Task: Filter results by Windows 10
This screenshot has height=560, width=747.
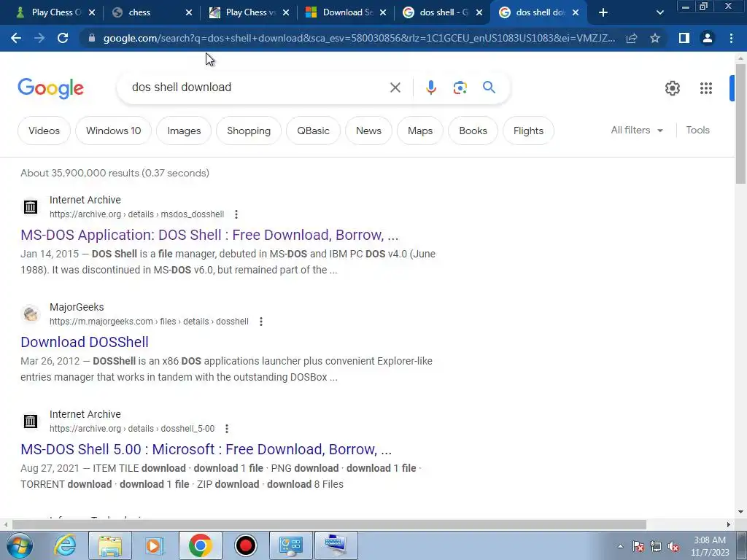Action: tap(113, 131)
